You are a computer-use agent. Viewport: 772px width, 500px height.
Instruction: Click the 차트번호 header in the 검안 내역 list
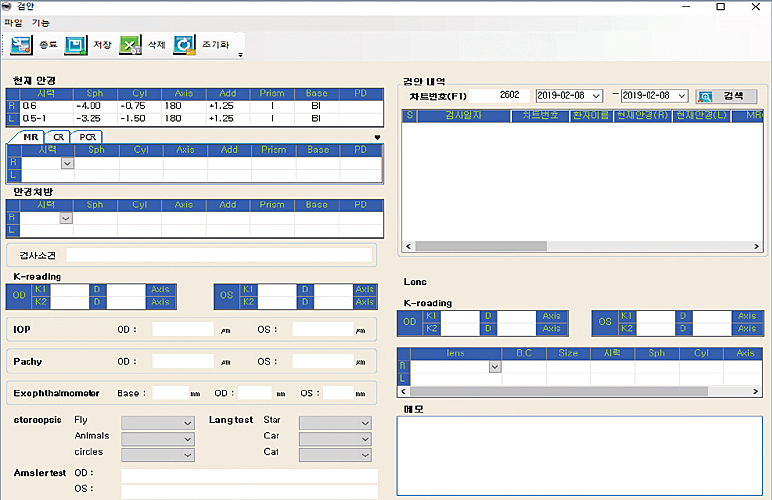[540, 116]
